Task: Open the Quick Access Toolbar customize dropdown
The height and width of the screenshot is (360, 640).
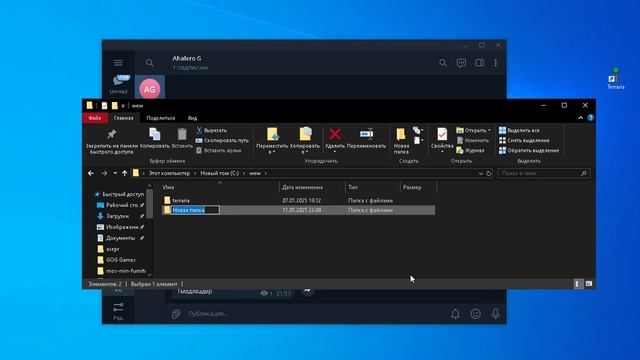Action: [x=123, y=106]
